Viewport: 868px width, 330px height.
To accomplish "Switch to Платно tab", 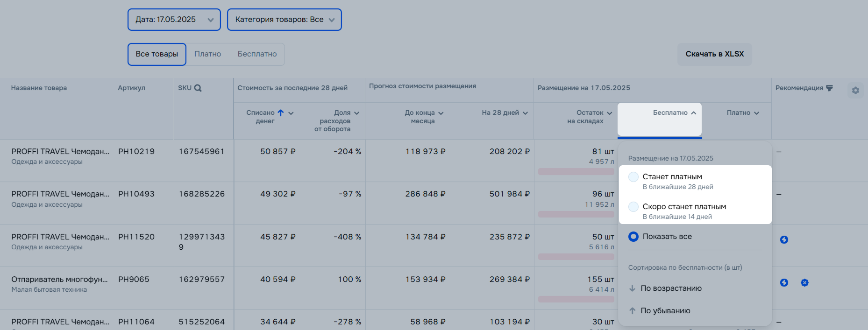I will click(x=208, y=54).
